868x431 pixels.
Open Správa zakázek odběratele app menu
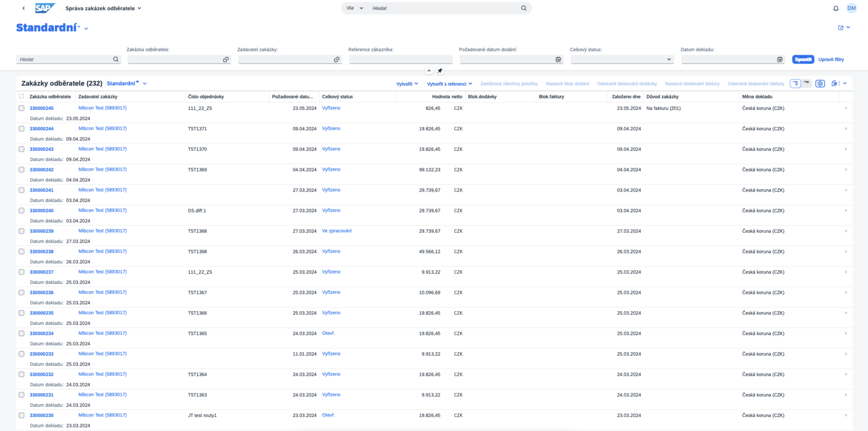pos(104,8)
